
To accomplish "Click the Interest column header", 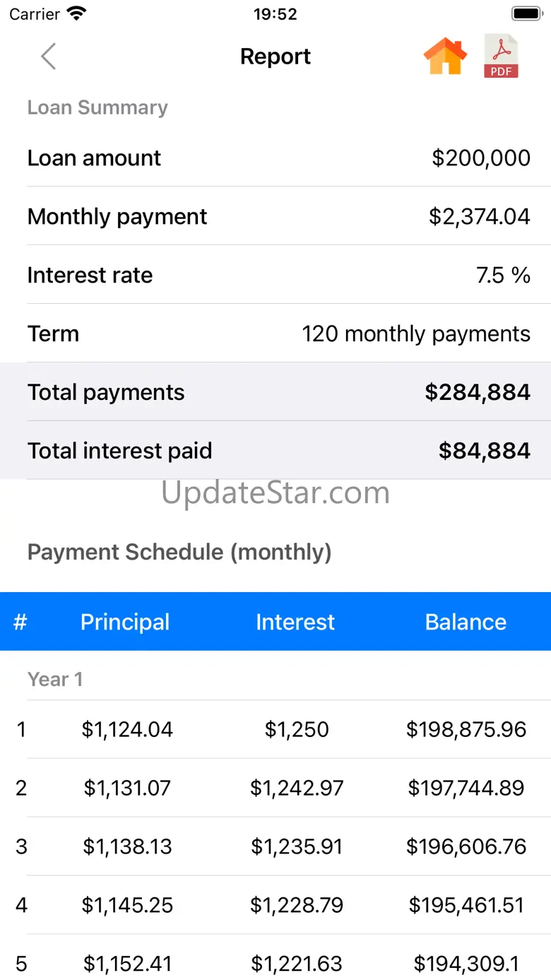I will click(x=295, y=622).
